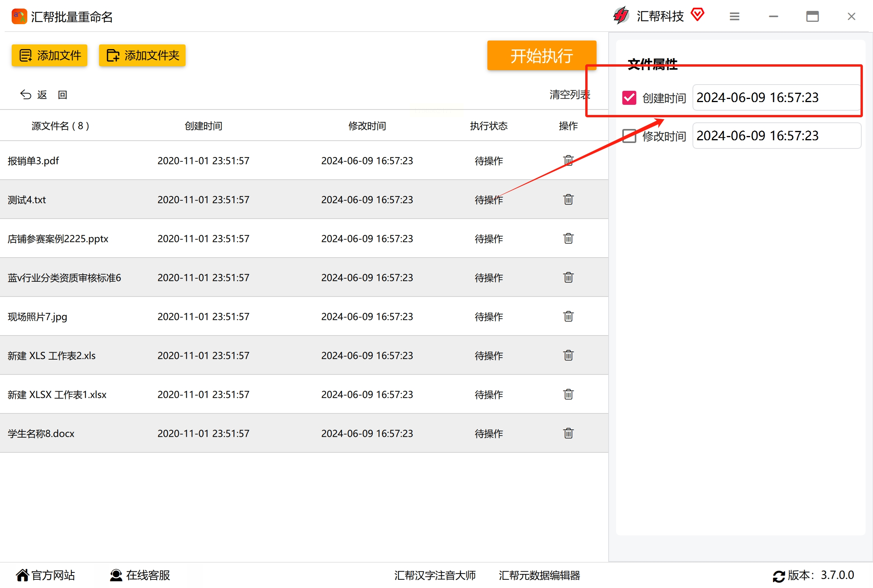Screen dimensions: 873x588
Task: Remove 店铺参赛案例2225.pptx via trash icon
Action: [x=568, y=238]
